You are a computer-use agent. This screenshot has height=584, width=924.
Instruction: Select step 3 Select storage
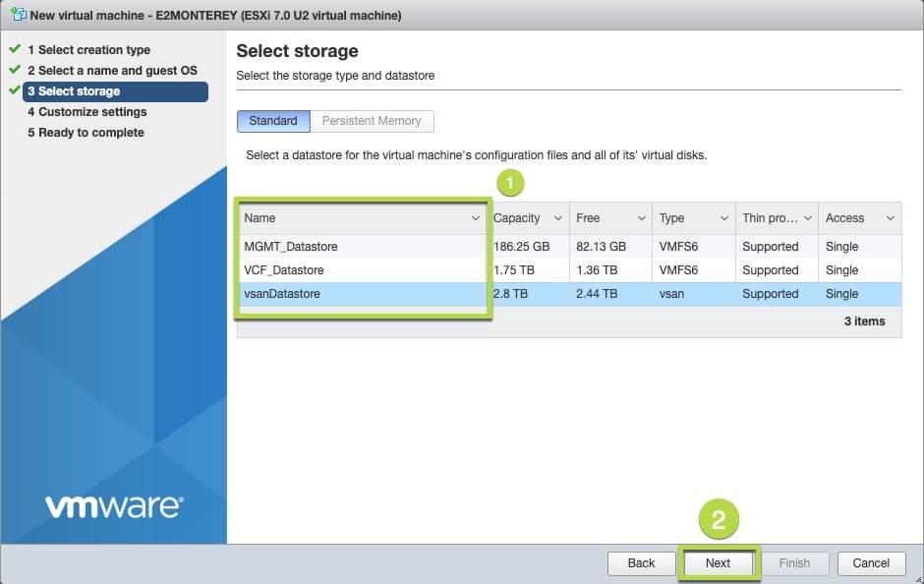pyautogui.click(x=115, y=91)
